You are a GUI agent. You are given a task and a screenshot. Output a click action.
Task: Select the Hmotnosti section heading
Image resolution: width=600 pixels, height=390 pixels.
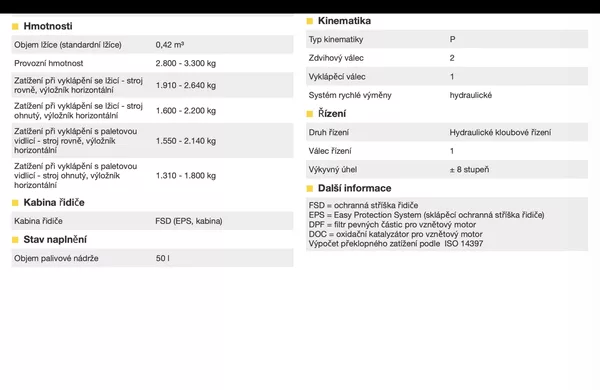point(48,26)
